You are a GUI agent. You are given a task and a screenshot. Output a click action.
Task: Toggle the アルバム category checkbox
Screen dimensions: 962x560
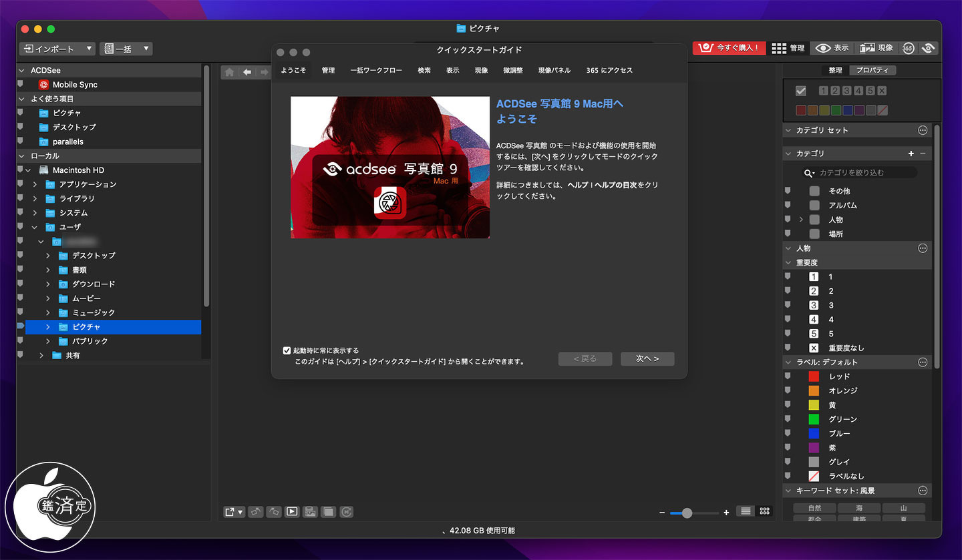pyautogui.click(x=814, y=206)
